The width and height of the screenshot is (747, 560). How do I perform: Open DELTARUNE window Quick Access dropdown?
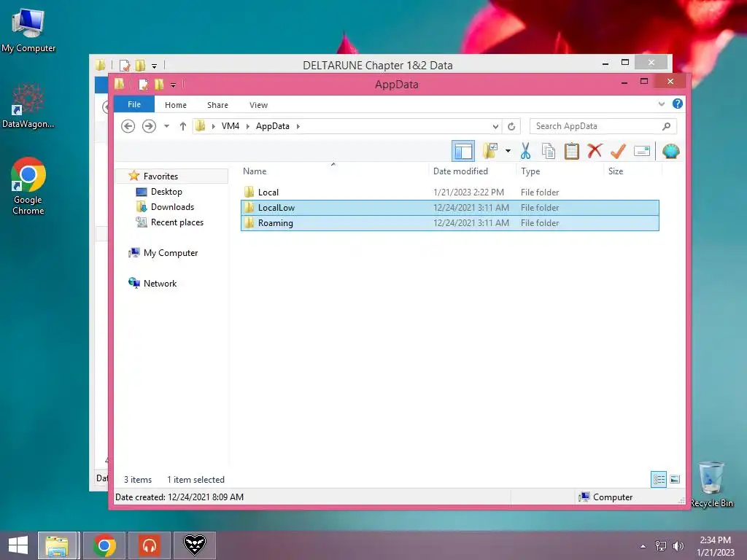tap(155, 66)
